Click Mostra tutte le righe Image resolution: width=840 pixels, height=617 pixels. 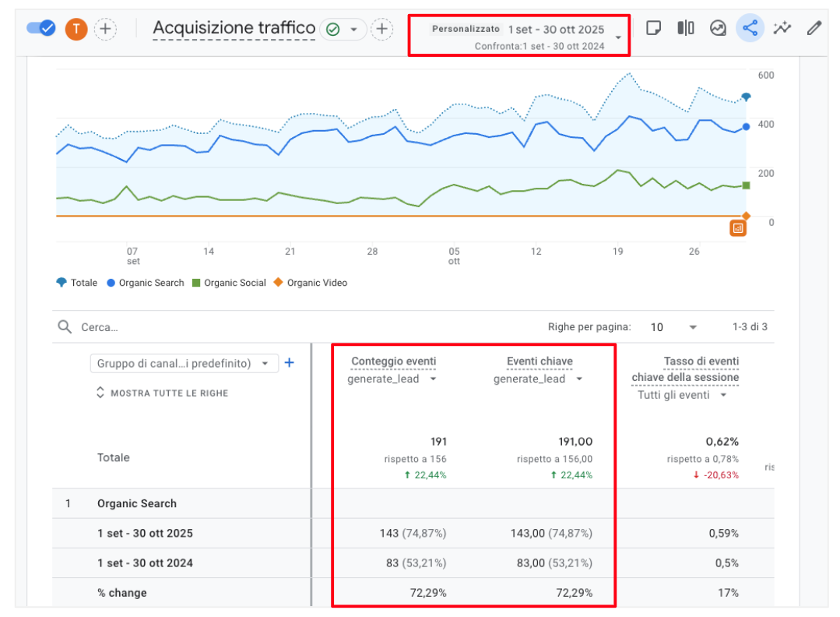click(x=162, y=393)
